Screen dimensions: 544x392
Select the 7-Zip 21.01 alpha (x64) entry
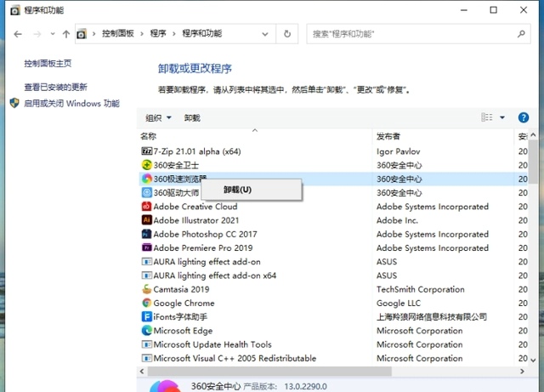(x=333, y=151)
